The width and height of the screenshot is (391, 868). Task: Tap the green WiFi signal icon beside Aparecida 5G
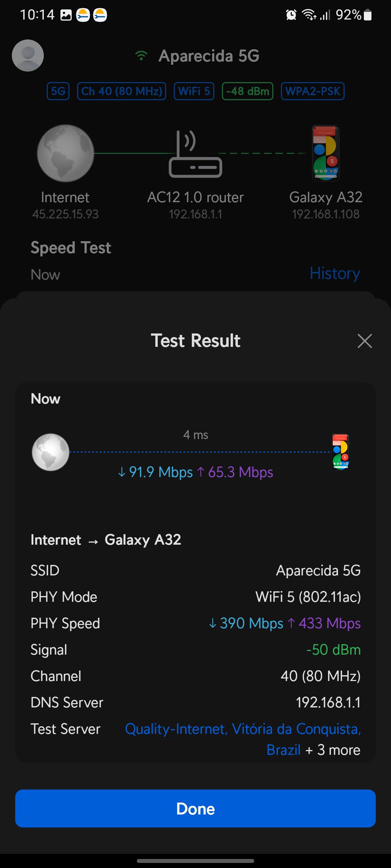pyautogui.click(x=141, y=56)
